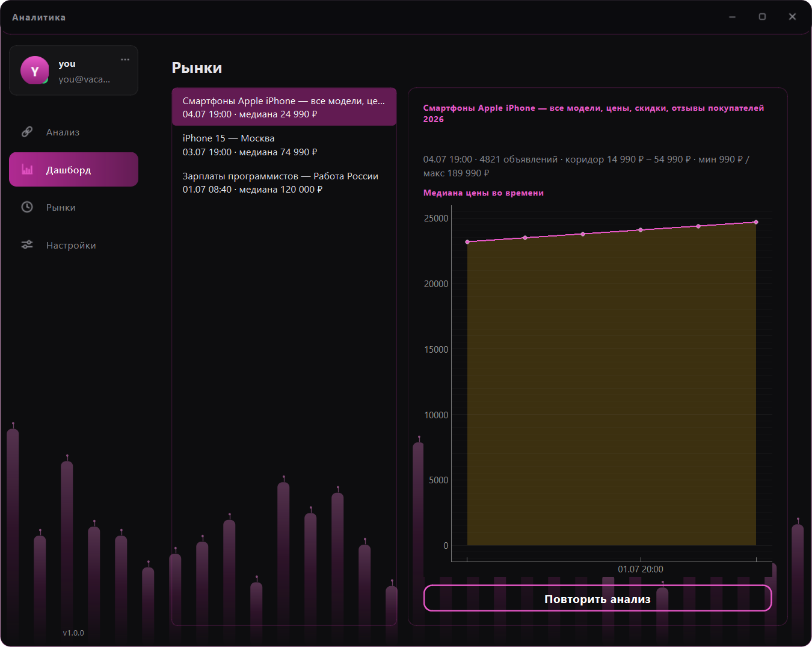Click the username "you" in the profile card

coord(67,64)
